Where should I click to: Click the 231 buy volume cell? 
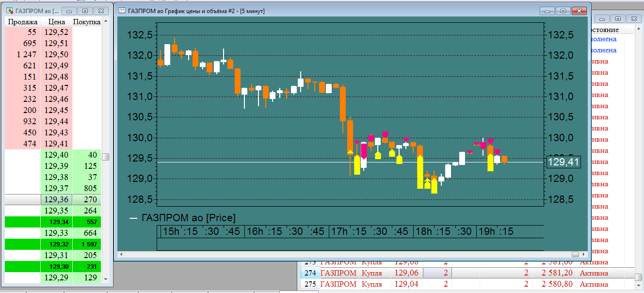[87, 266]
